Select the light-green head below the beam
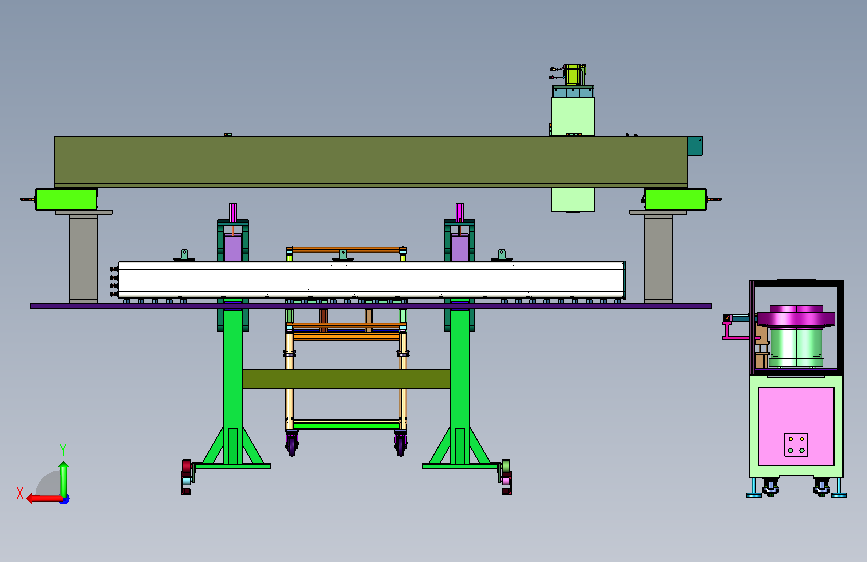The height and width of the screenshot is (562, 867). (x=573, y=200)
